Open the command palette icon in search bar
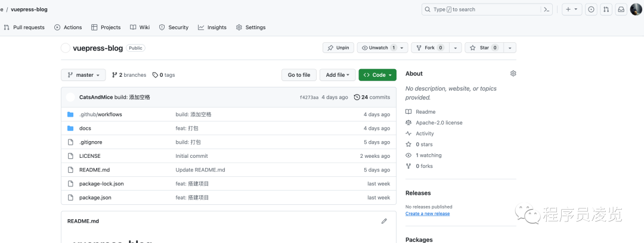 [546, 10]
